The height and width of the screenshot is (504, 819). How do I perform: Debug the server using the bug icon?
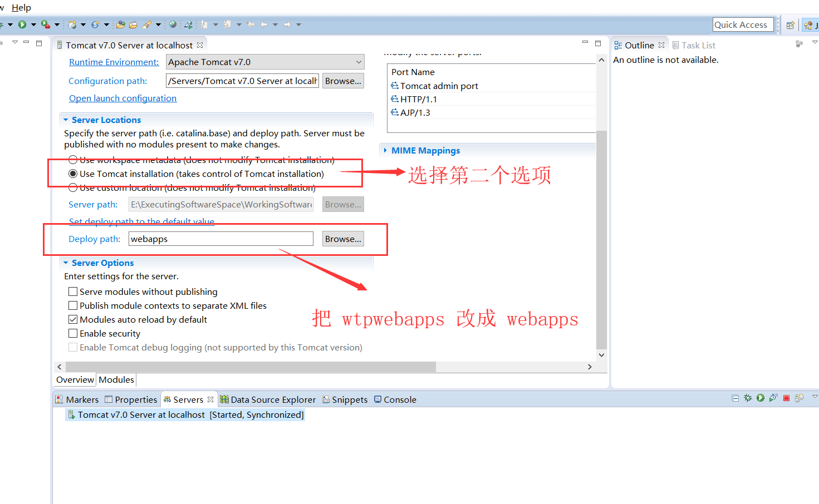[x=748, y=398]
